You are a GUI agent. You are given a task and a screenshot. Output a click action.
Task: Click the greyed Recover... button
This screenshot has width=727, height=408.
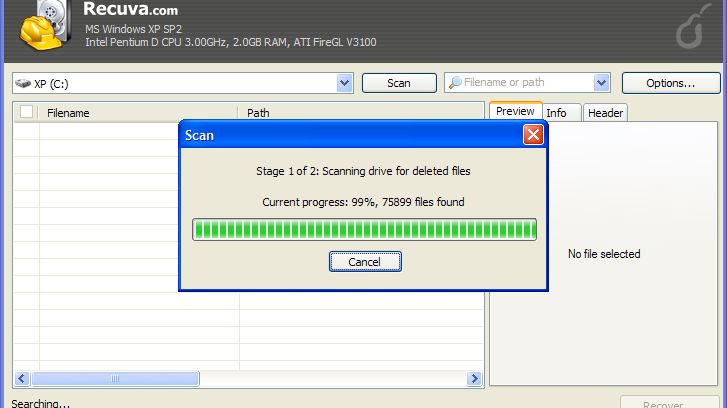669,402
